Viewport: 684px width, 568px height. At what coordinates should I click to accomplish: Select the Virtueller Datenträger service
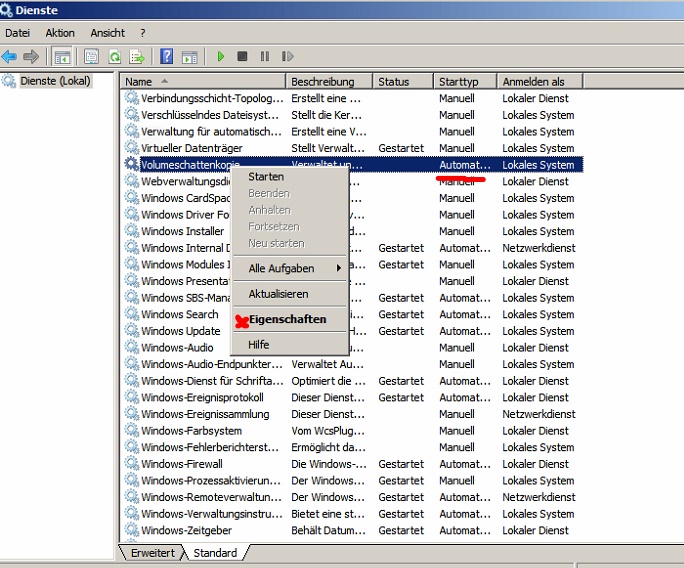coord(192,148)
